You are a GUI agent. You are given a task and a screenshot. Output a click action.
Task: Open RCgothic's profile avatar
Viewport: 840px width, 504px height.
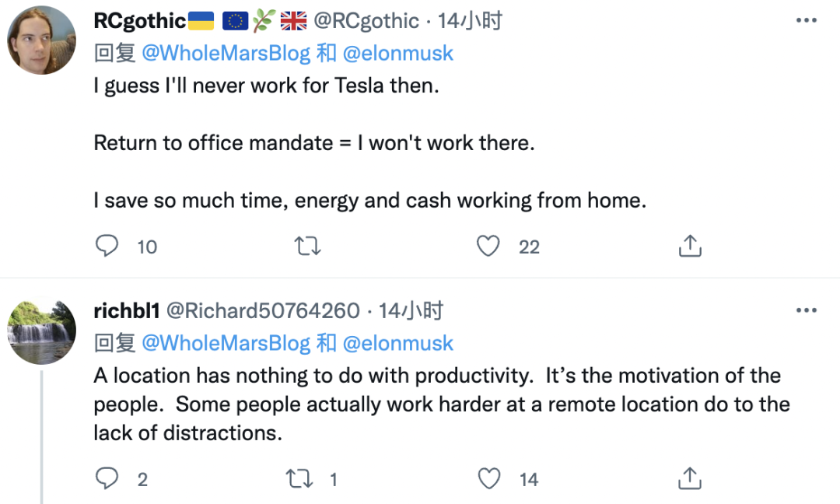coord(42,40)
